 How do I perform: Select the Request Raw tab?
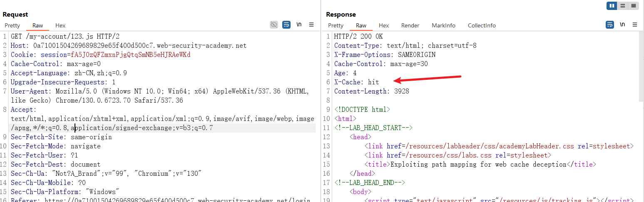click(x=37, y=25)
